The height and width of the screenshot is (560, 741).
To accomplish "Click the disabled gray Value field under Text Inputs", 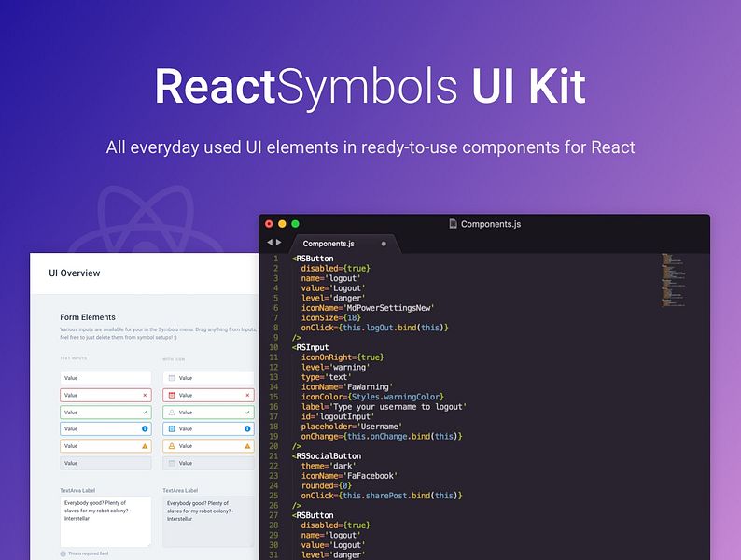I will click(105, 463).
